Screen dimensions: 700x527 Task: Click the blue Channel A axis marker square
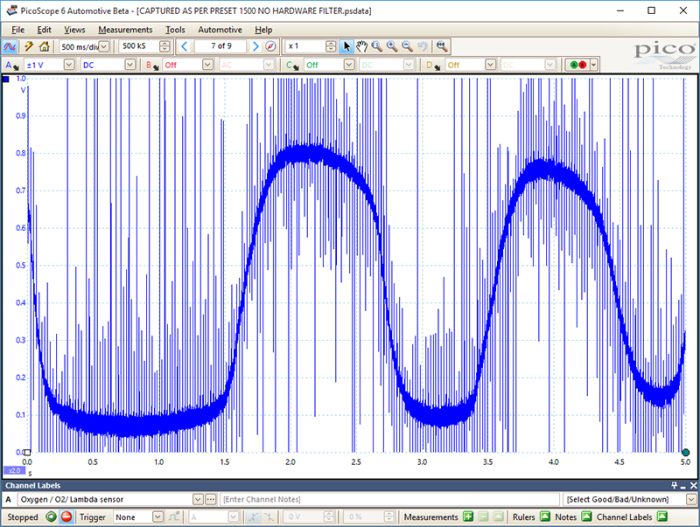[x=6, y=79]
